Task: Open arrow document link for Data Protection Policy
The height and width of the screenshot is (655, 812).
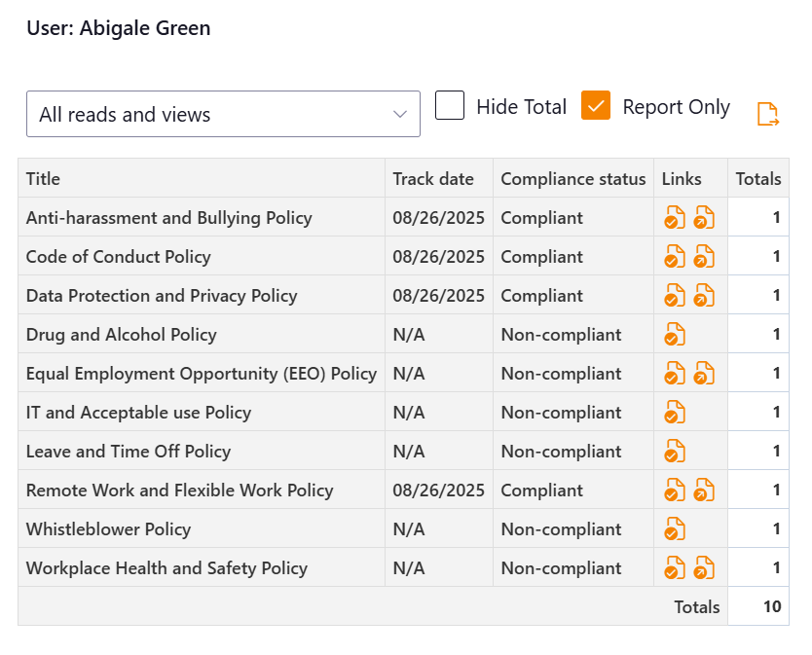Action: [704, 295]
